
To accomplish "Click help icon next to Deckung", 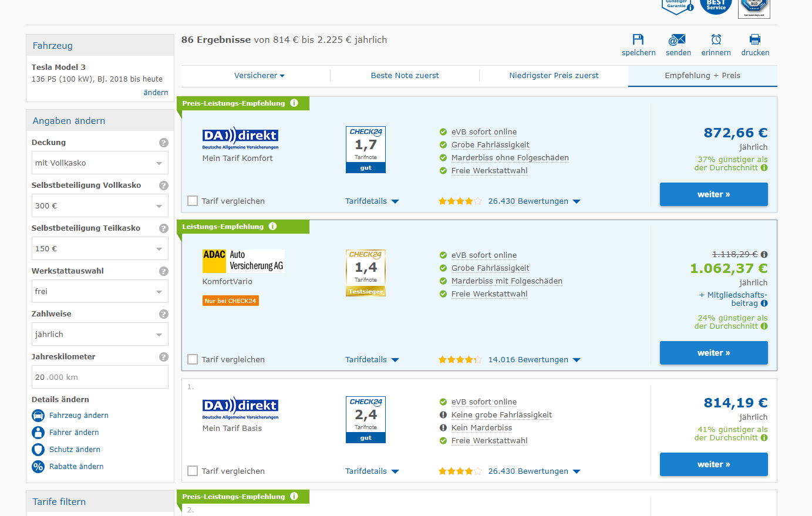I will pos(164,143).
